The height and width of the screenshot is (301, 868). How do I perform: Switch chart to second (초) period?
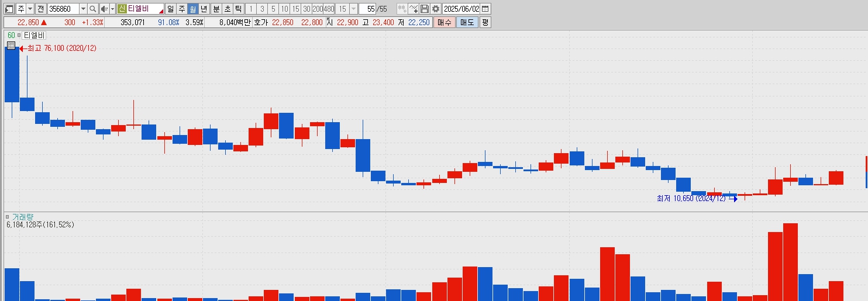(x=227, y=9)
